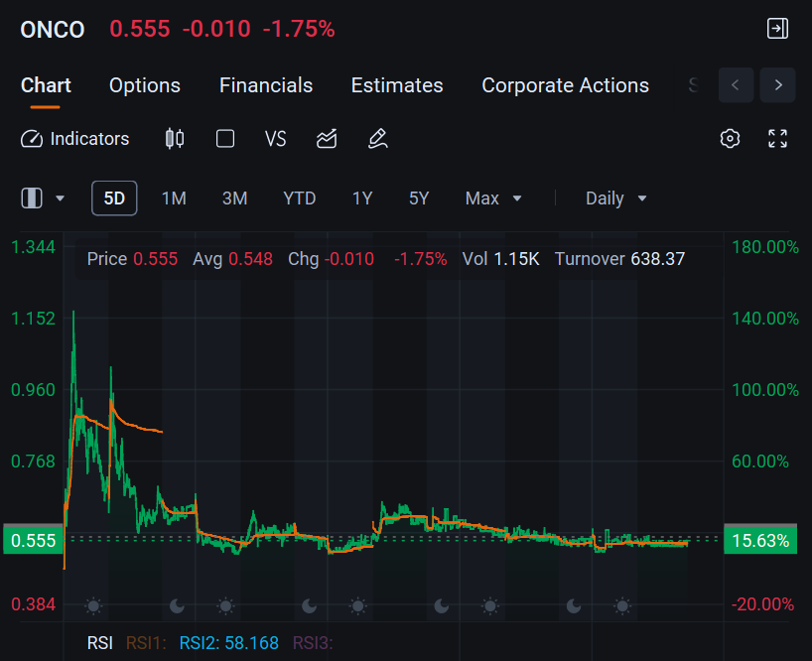Click the RSI3 indicator label
This screenshot has width=812, height=661.
click(x=313, y=643)
